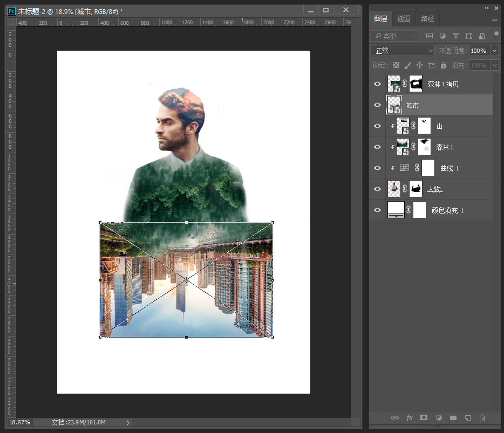
Task: Switch to the 路径 tab
Action: [x=427, y=19]
